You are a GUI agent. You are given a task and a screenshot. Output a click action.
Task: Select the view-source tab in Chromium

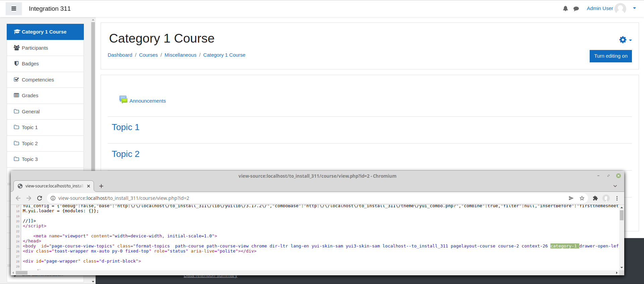click(54, 186)
